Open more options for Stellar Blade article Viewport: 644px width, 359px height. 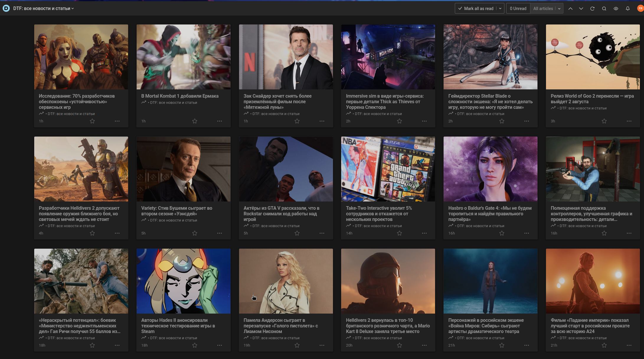point(527,121)
